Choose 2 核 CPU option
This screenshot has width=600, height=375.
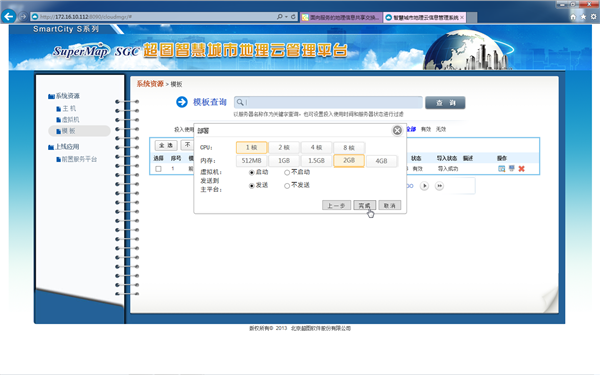[284, 147]
